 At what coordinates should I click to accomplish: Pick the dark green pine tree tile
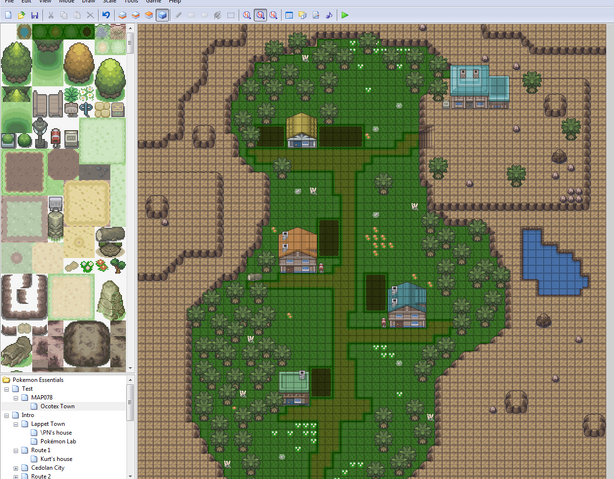pos(16,63)
